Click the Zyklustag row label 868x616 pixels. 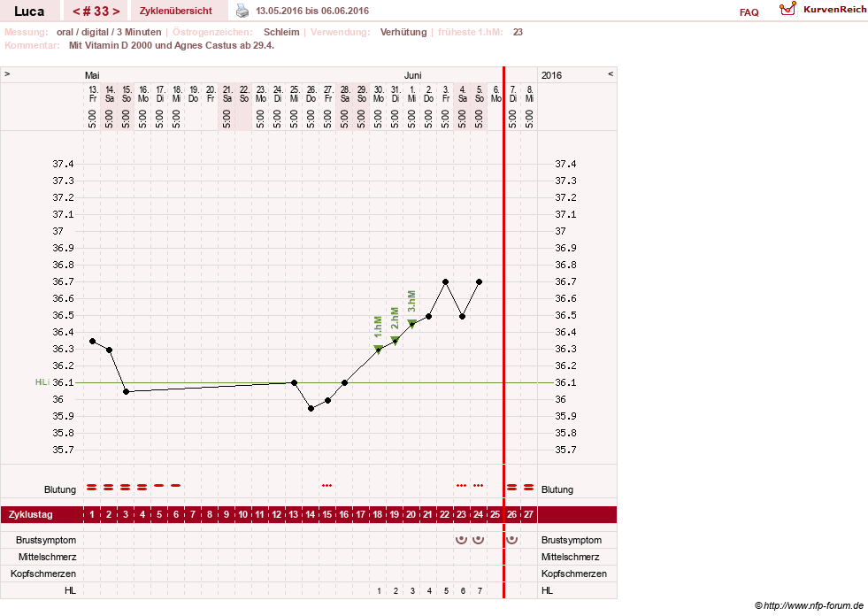[x=30, y=514]
